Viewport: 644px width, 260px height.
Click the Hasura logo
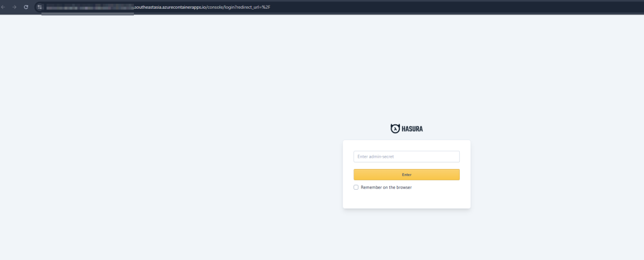pos(406,129)
